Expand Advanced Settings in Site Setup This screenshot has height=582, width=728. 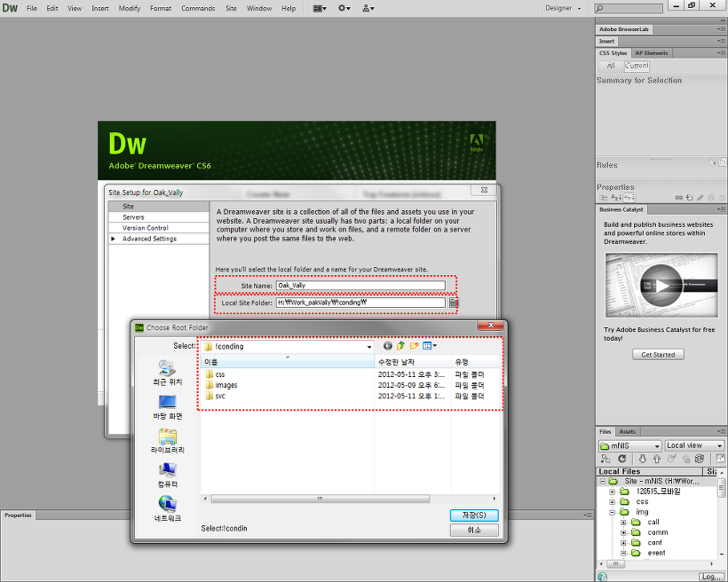tap(113, 239)
